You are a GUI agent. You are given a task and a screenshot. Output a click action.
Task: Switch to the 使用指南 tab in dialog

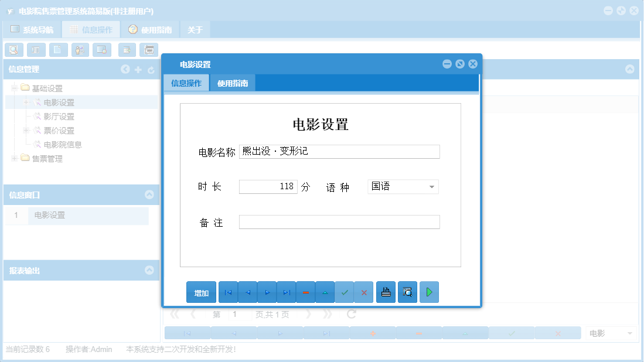(x=233, y=83)
